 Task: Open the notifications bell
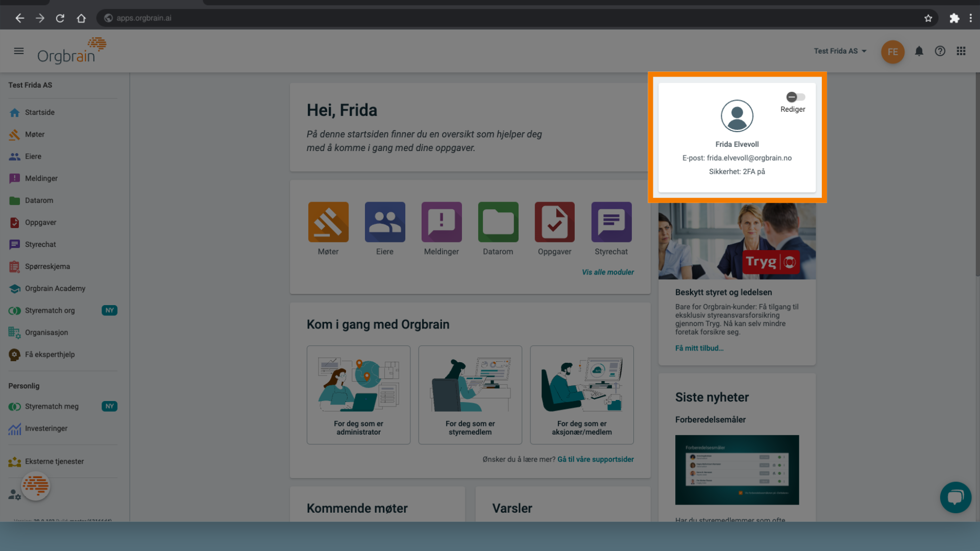919,51
